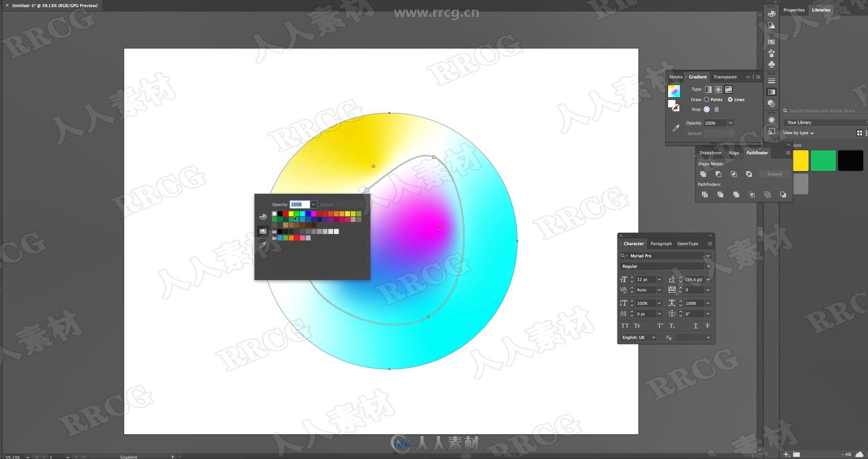Apply Small Caps text style
Image resolution: width=868 pixels, height=459 pixels.
(x=637, y=326)
